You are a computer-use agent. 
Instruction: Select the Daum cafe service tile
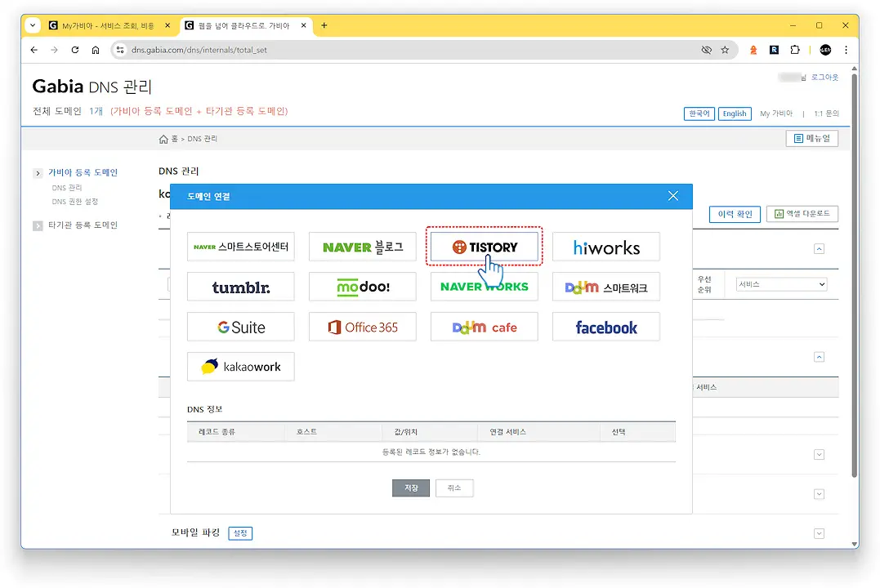point(485,327)
